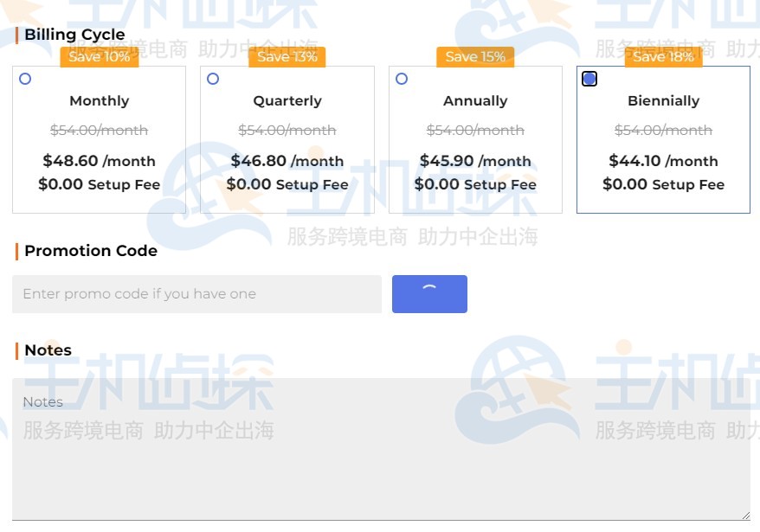Click the Notes textarea resize handle
The height and width of the screenshot is (532, 760).
coord(744,515)
